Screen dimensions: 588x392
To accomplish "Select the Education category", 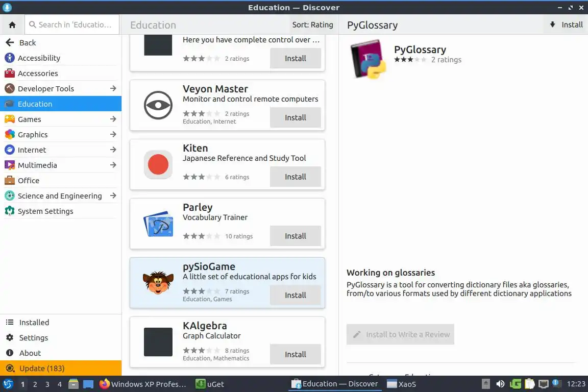I will click(x=61, y=104).
